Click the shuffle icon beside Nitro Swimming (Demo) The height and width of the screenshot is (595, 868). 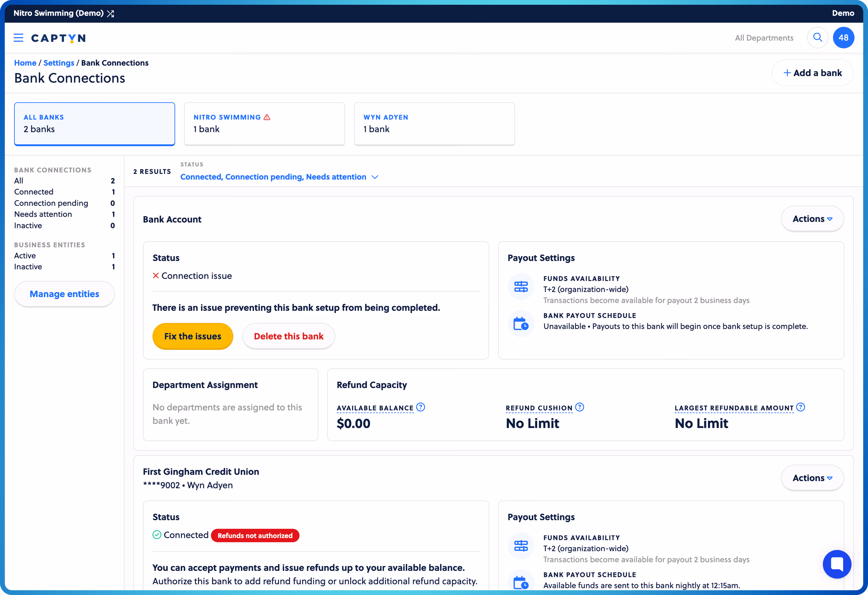111,13
